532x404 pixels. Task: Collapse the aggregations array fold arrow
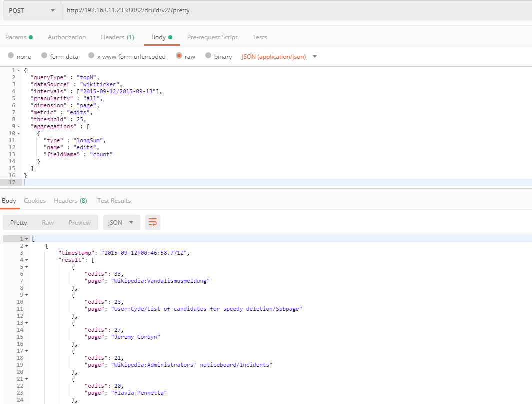pos(18,126)
